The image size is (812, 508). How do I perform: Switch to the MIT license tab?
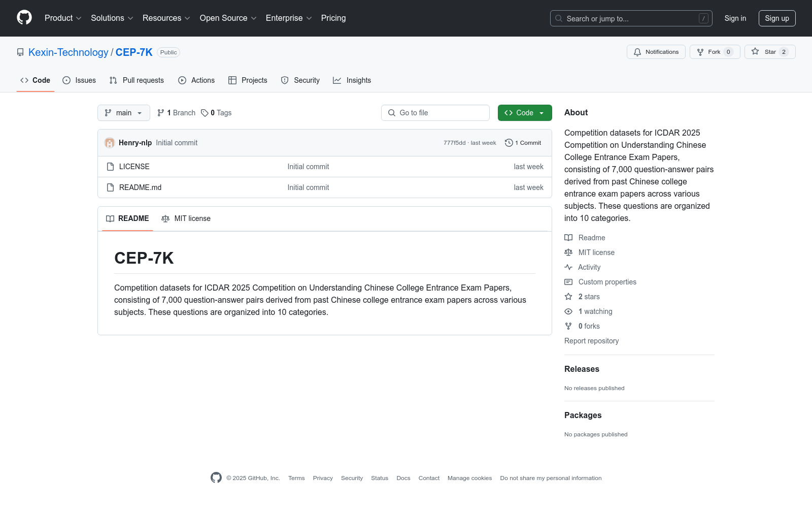[x=186, y=218]
